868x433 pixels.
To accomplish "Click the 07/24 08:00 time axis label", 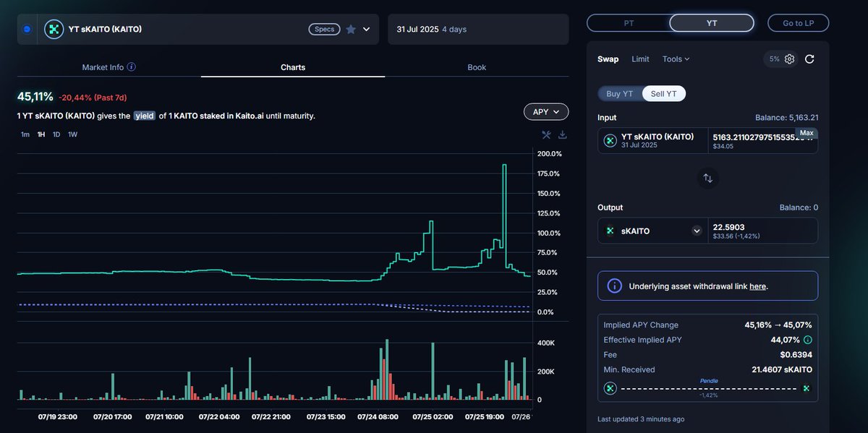I will pyautogui.click(x=378, y=416).
